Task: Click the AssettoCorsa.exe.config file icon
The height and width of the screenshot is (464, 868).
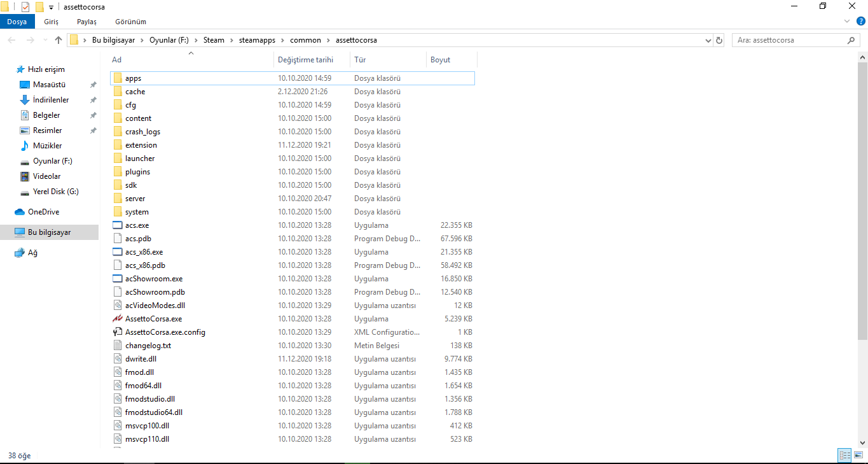Action: (117, 332)
